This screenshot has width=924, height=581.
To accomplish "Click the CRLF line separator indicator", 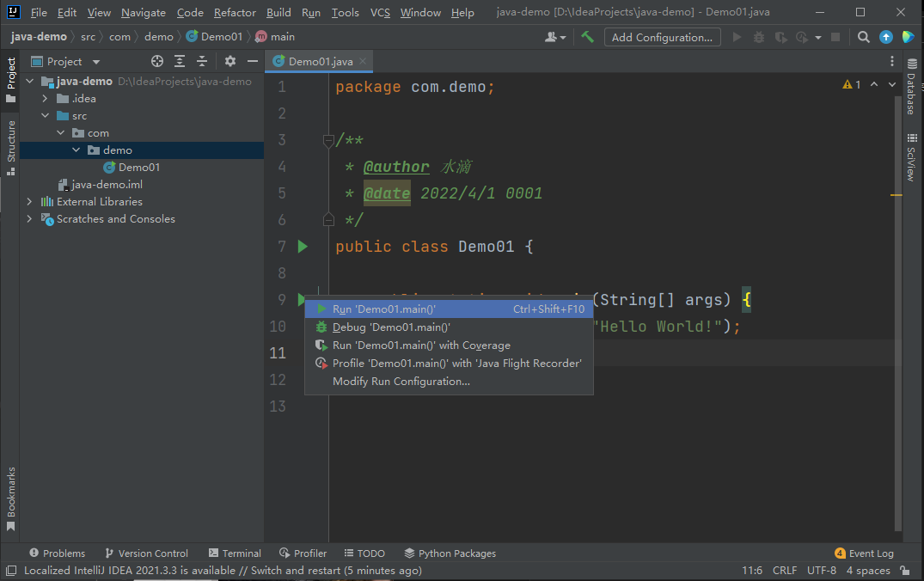I will (x=785, y=571).
